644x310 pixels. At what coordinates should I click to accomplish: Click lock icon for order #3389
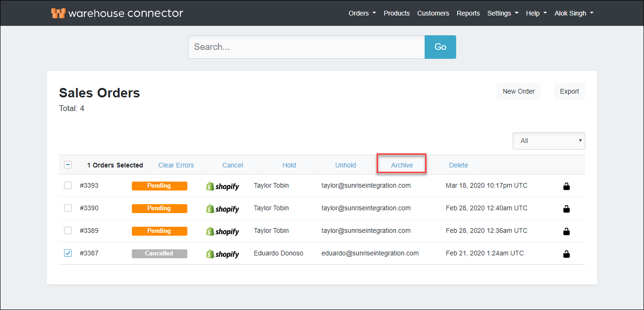click(566, 231)
